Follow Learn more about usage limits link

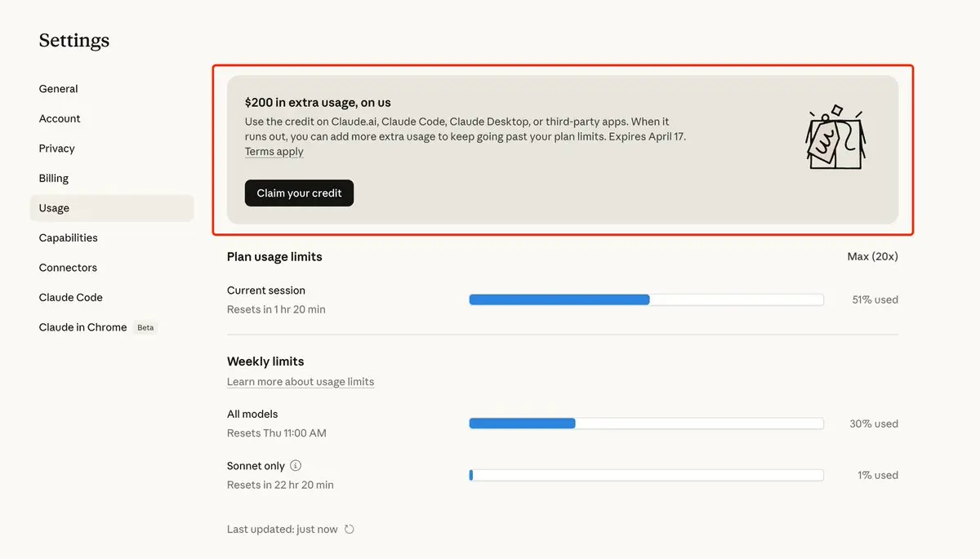click(301, 382)
